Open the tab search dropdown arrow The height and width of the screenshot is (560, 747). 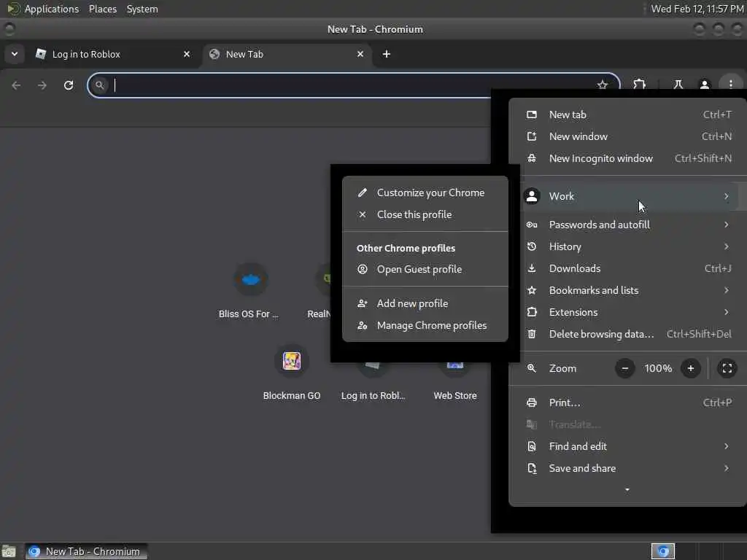tap(15, 54)
